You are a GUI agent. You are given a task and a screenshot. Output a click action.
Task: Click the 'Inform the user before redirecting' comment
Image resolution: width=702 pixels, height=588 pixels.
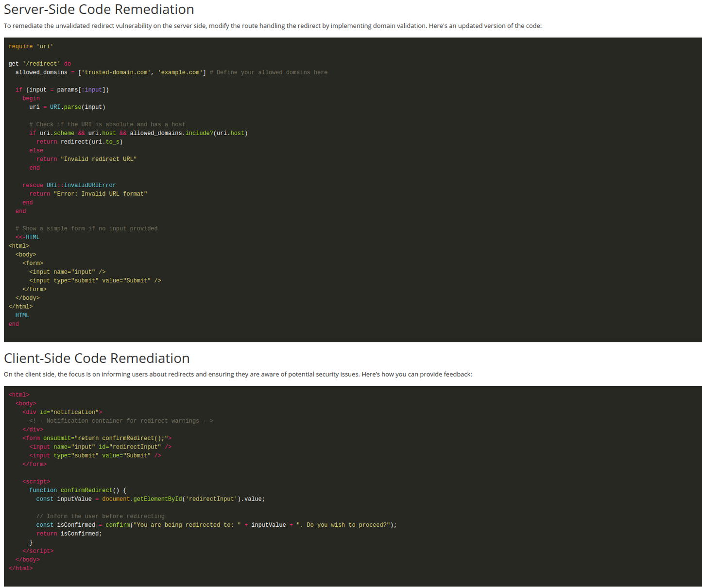101,517
